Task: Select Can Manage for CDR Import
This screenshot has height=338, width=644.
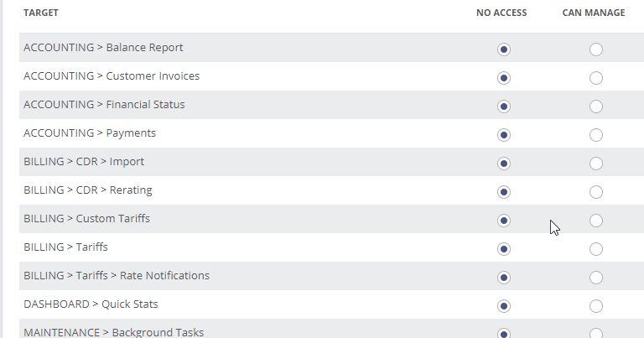Action: [596, 164]
